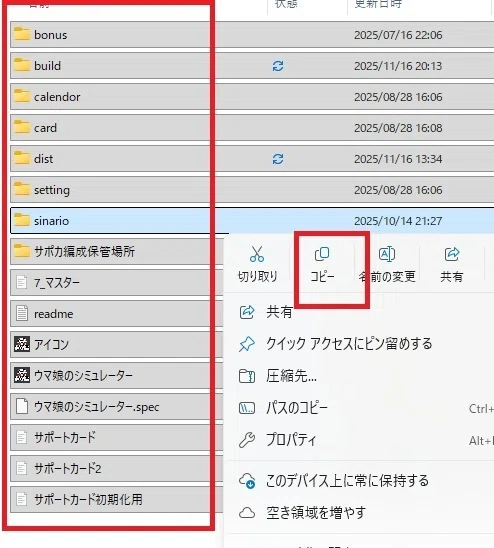Click the readme file name text

click(x=53, y=314)
